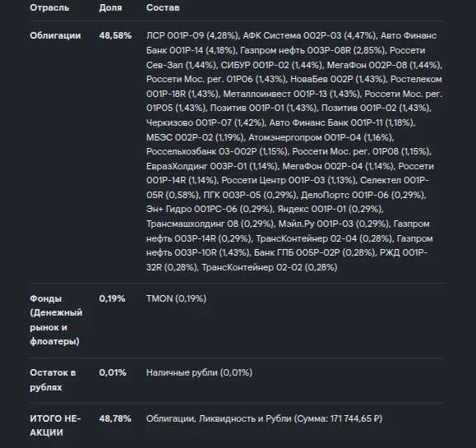Click the 0,19% funds share value
476x448 pixels.
point(112,298)
